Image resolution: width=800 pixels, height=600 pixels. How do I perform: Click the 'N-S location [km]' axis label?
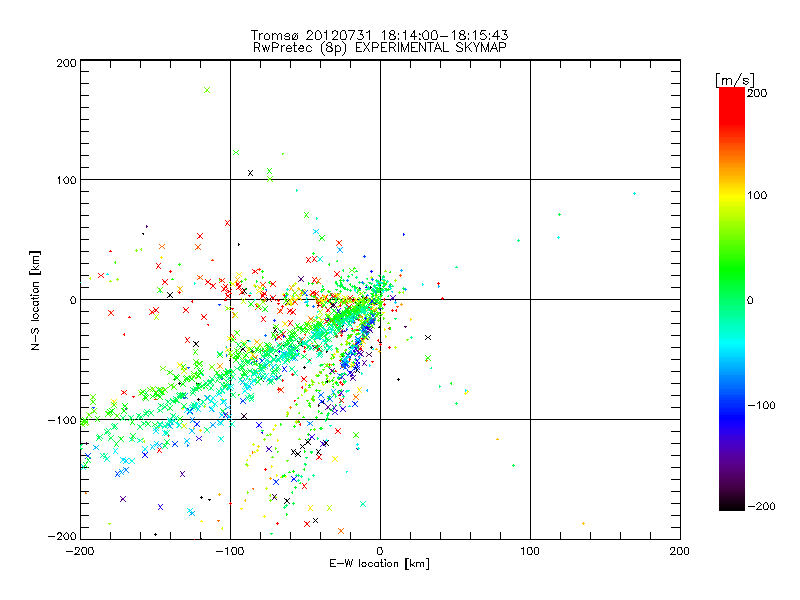click(35, 301)
